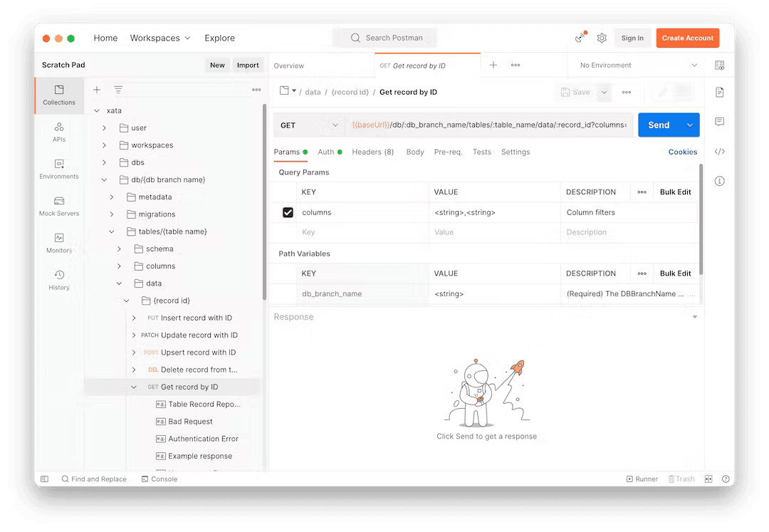Uncheck the columns query param checkbox
The height and width of the screenshot is (532, 769).
[x=288, y=212]
